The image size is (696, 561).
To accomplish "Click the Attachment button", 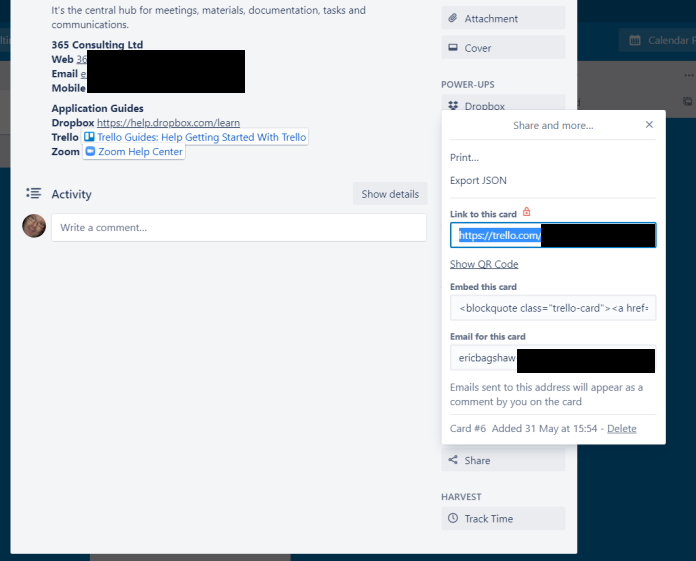I will (x=503, y=18).
